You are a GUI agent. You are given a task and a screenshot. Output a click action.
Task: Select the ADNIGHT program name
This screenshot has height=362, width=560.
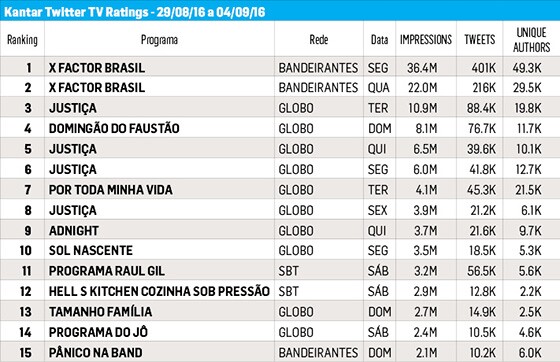point(74,231)
